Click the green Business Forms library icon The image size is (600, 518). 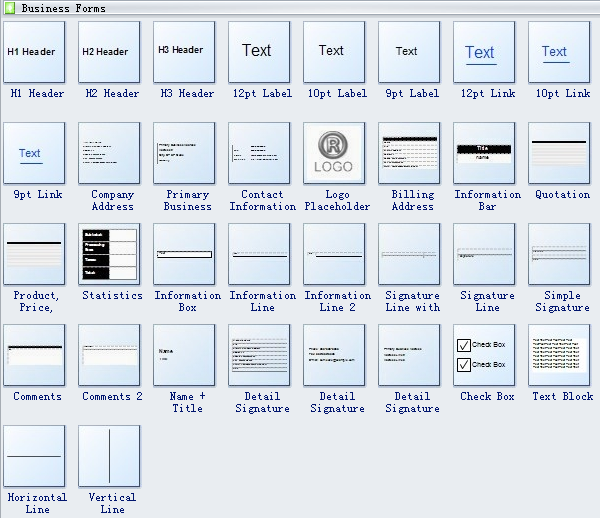point(10,8)
